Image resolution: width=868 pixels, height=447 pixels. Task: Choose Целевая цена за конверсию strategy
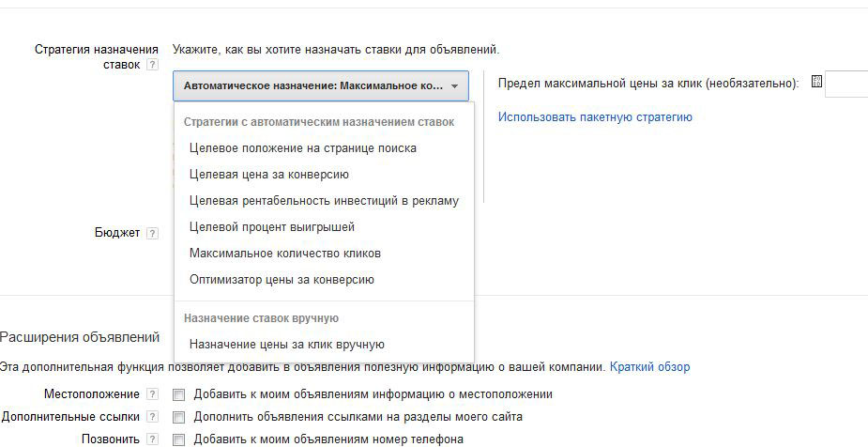(268, 174)
